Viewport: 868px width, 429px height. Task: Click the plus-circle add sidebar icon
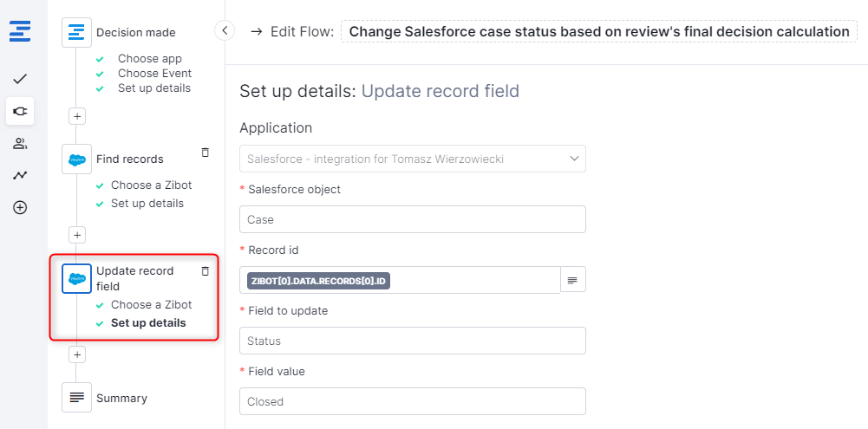pos(20,208)
